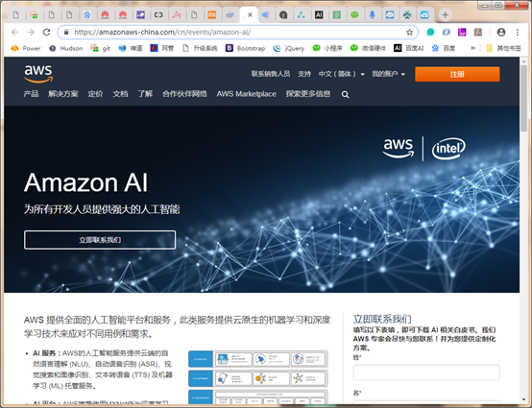Open the 微信硬件 bookmark
Image resolution: width=532 pixels, height=408 pixels.
coord(369,49)
